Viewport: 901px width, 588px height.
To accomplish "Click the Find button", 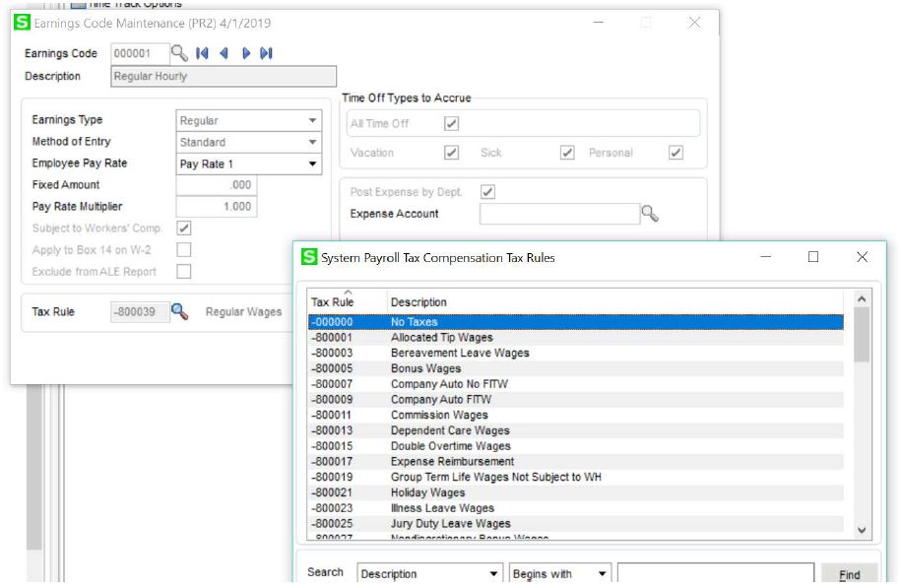I will point(849,575).
